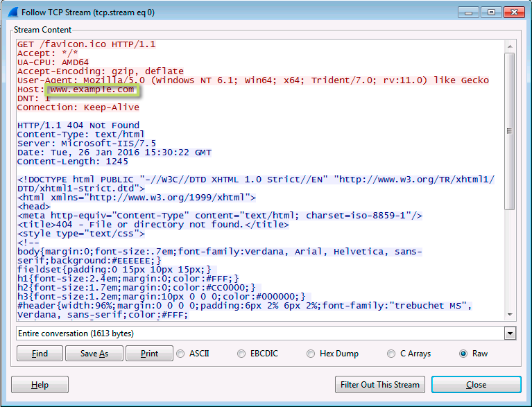Click Filter Out This Stream button
The width and height of the screenshot is (532, 407).
[x=380, y=385]
